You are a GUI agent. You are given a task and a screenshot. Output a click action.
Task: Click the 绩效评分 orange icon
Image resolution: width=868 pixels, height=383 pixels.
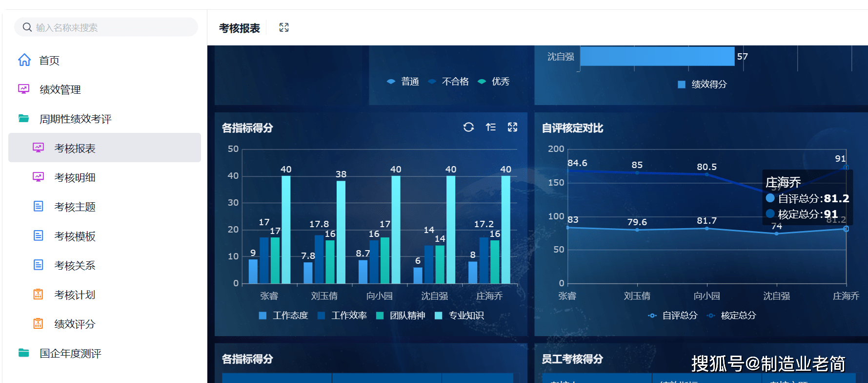click(38, 323)
